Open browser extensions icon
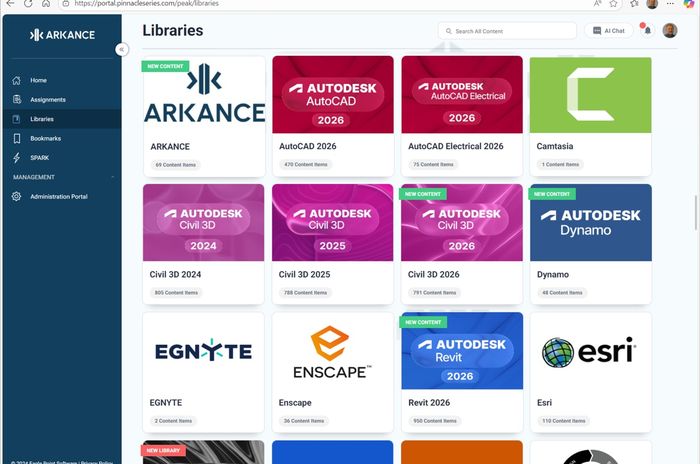700x464 pixels. click(x=634, y=4)
